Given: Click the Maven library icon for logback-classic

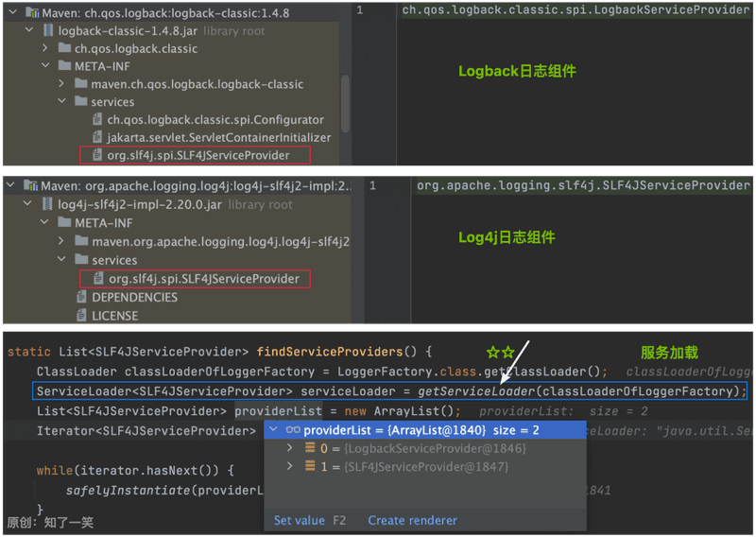Looking at the screenshot, I should [32, 12].
